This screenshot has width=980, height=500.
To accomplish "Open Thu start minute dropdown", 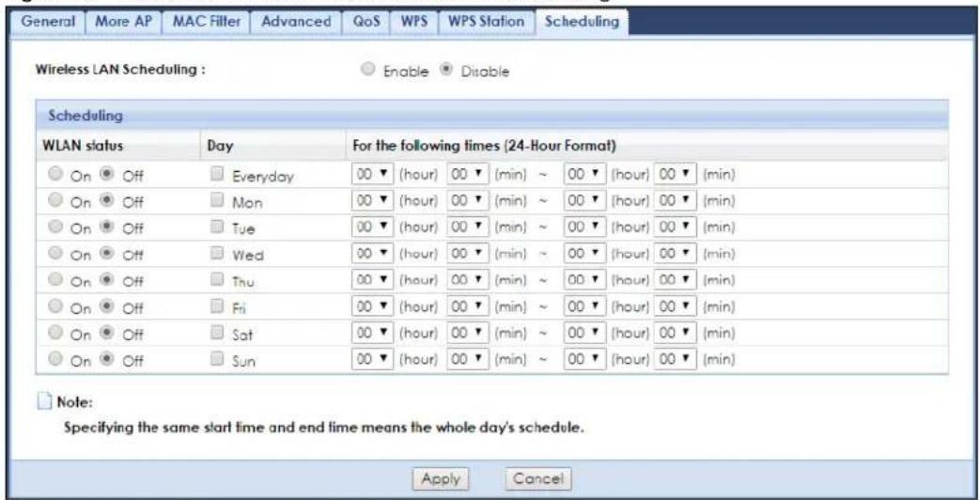I will [468, 280].
